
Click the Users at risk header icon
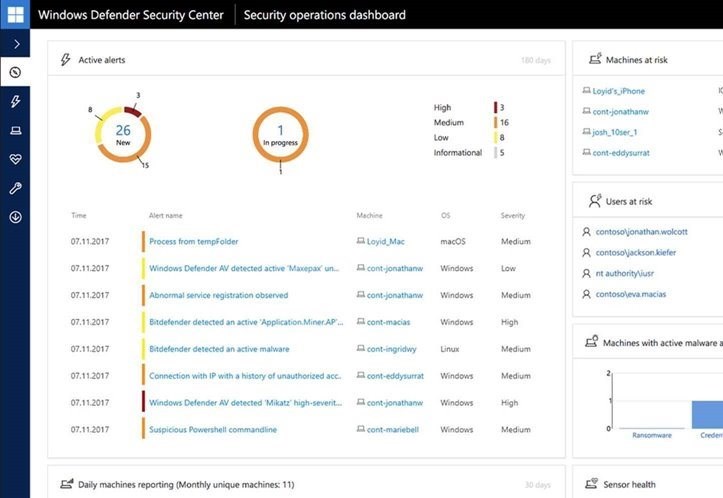[x=595, y=201]
